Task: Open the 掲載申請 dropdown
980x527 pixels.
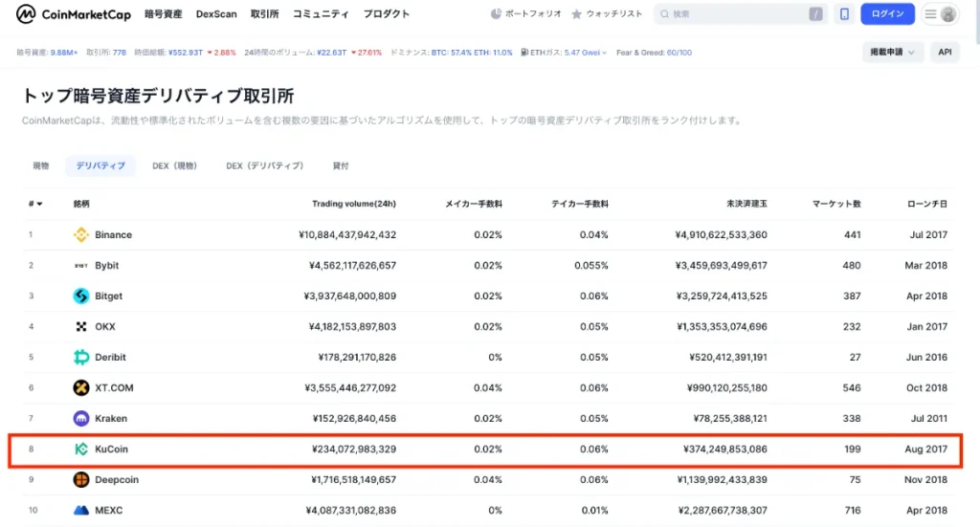Action: (x=893, y=53)
